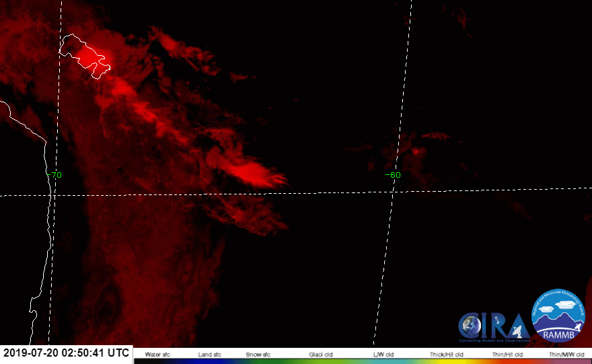
Task: Click the CIRA logo
Action: (494, 326)
